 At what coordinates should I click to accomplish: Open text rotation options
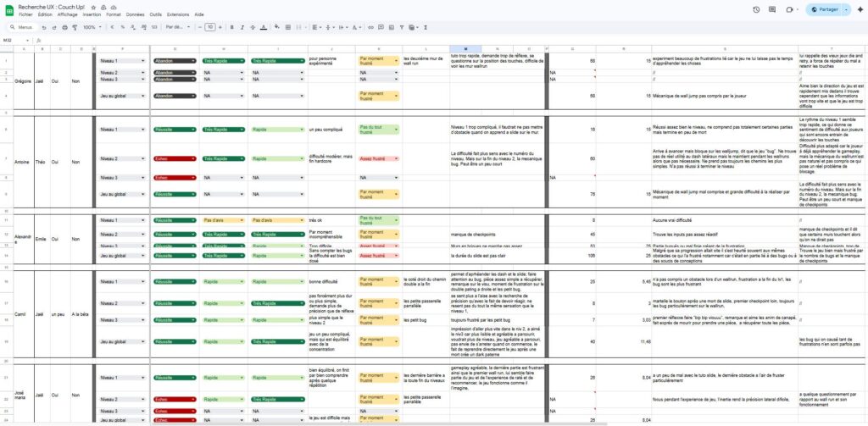point(357,27)
